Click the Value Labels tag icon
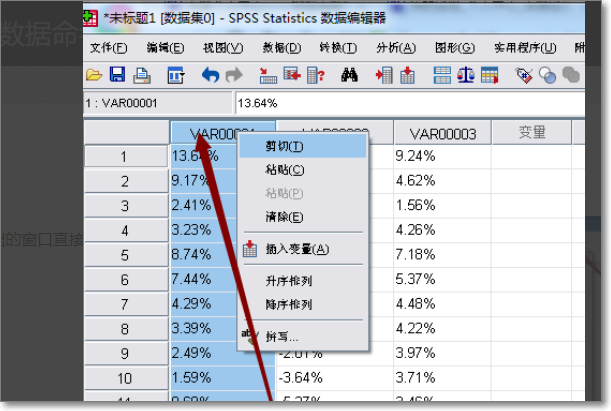Viewport: 611px width, 411px height. 523,75
